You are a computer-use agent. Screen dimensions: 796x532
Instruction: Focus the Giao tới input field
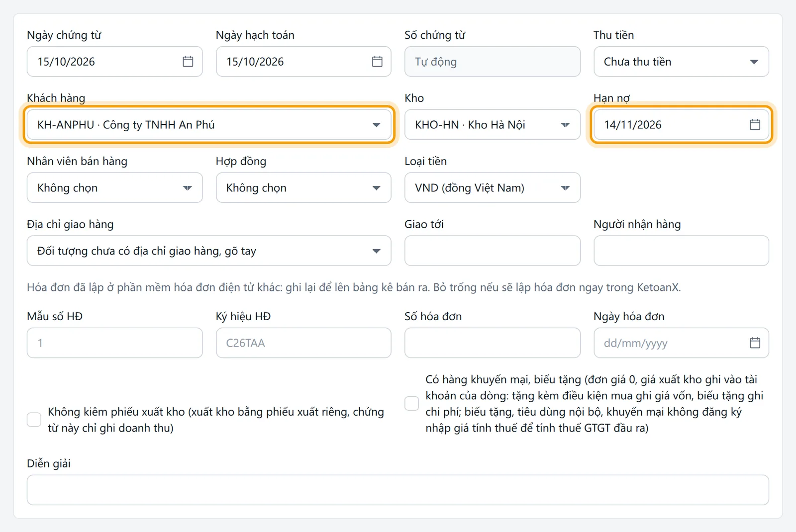point(493,251)
